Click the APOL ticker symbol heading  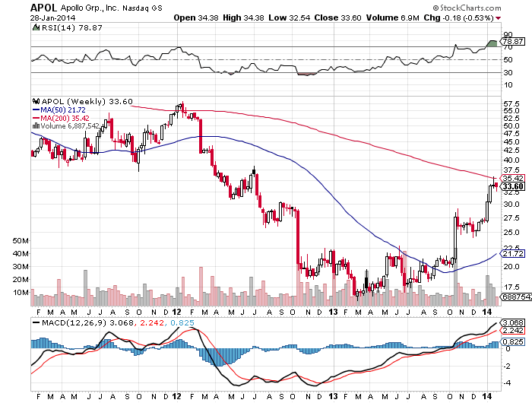44,8
